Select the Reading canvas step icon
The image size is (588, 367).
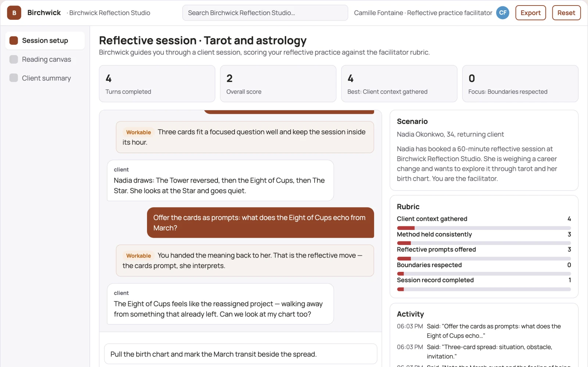(14, 59)
